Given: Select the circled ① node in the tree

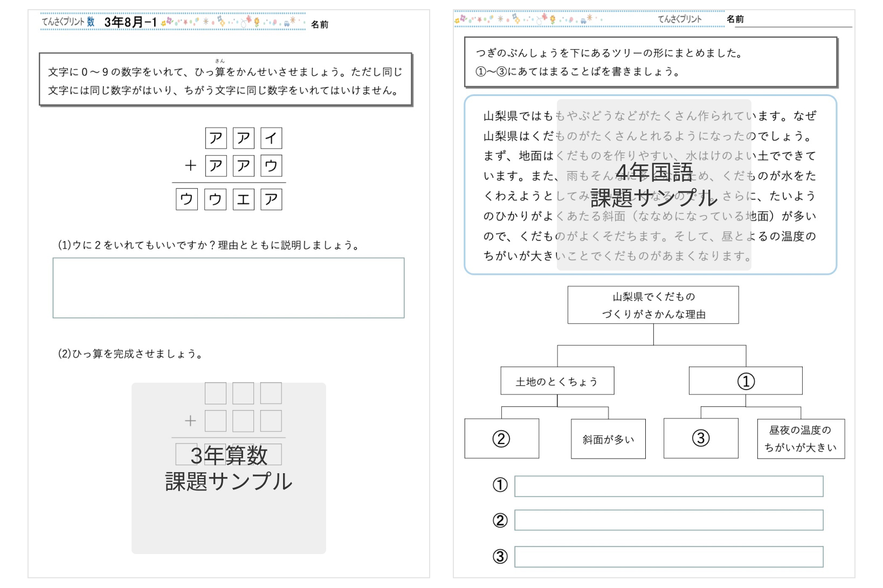Looking at the screenshot, I should (x=745, y=381).
